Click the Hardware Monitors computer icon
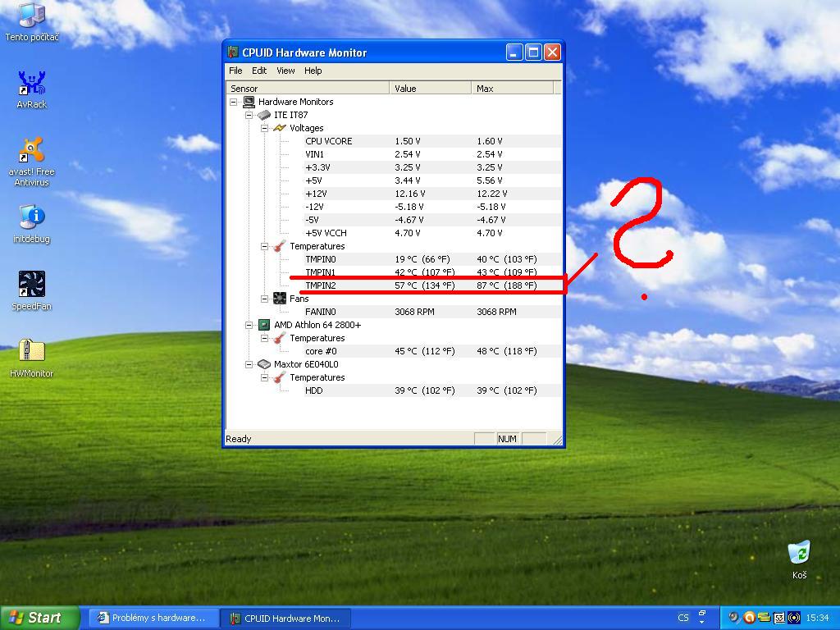 249,102
